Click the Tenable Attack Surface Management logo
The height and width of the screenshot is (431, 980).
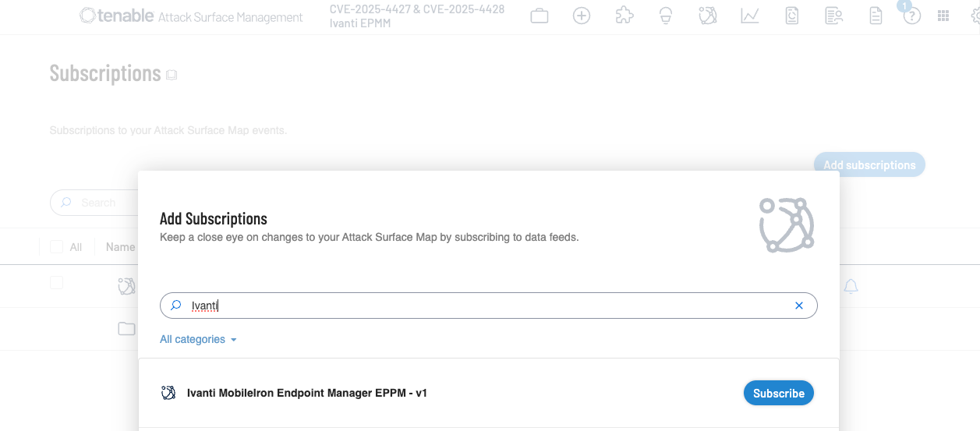[191, 16]
